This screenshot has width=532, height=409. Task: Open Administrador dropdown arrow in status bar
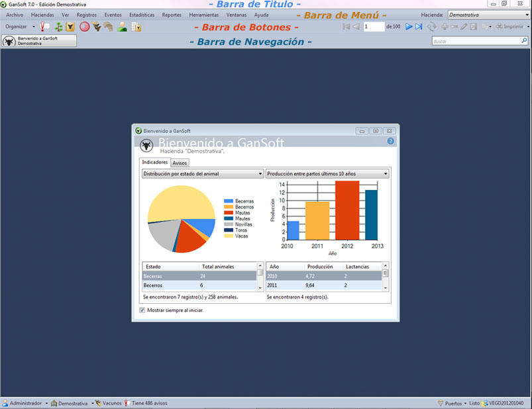click(46, 403)
